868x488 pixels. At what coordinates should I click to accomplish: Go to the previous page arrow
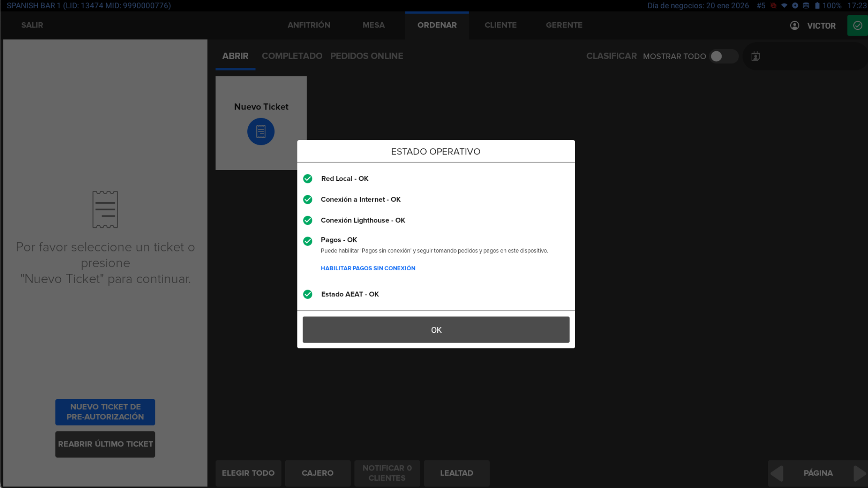coord(776,473)
